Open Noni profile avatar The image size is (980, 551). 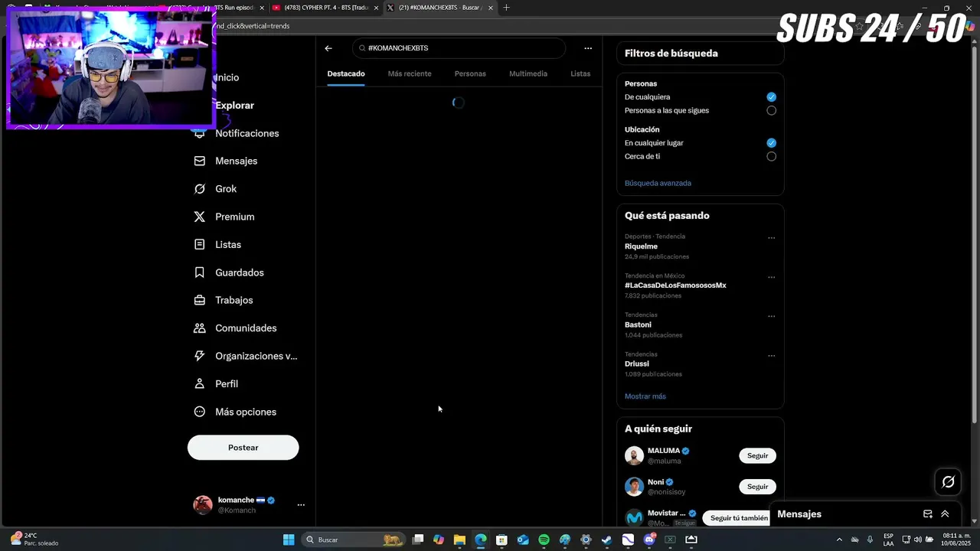(x=634, y=487)
